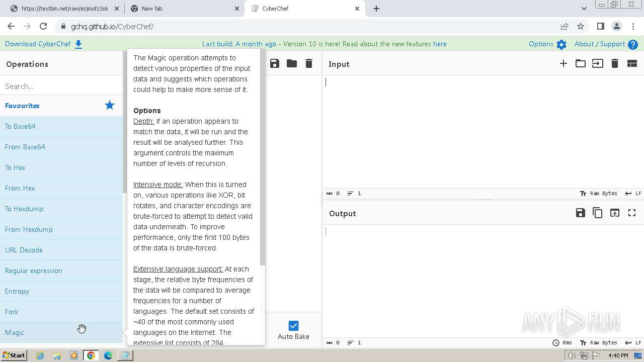Open the browser side panel
644x362 pixels.
[600, 26]
